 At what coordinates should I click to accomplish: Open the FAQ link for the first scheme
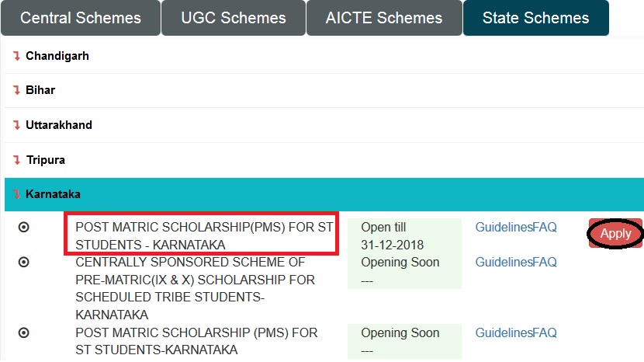coord(545,228)
